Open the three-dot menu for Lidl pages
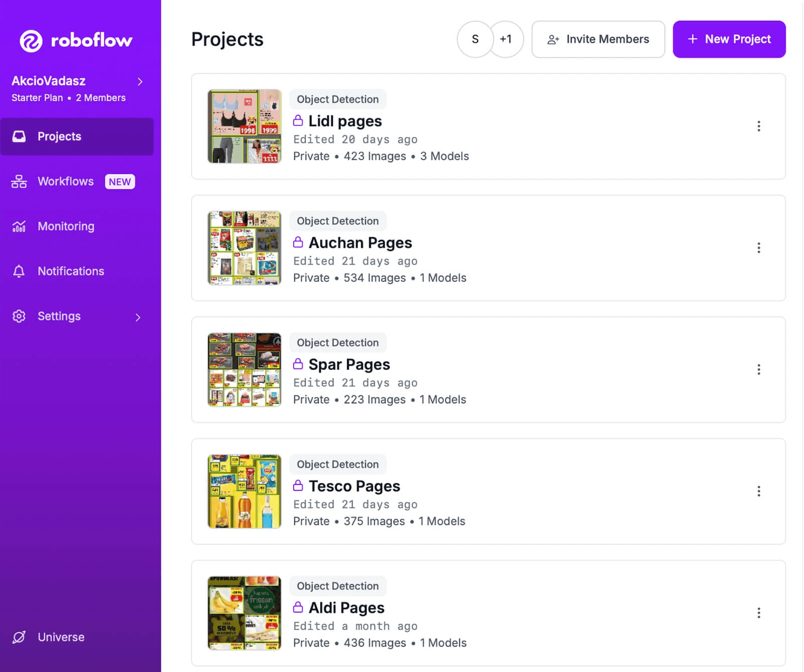804x672 pixels. pyautogui.click(x=759, y=126)
